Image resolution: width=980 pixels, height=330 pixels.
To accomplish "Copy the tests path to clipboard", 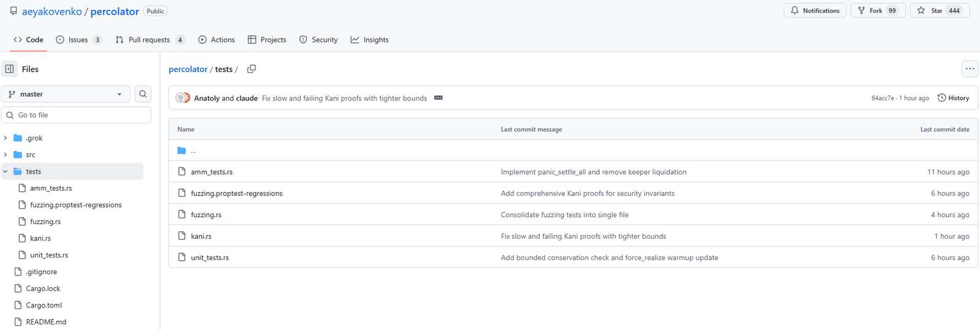I will (x=251, y=69).
